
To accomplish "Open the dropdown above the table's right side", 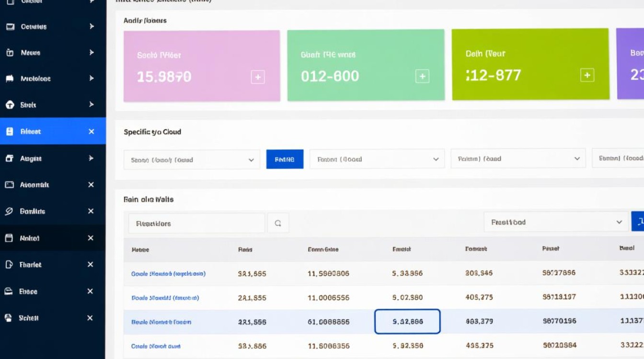I will coord(555,222).
